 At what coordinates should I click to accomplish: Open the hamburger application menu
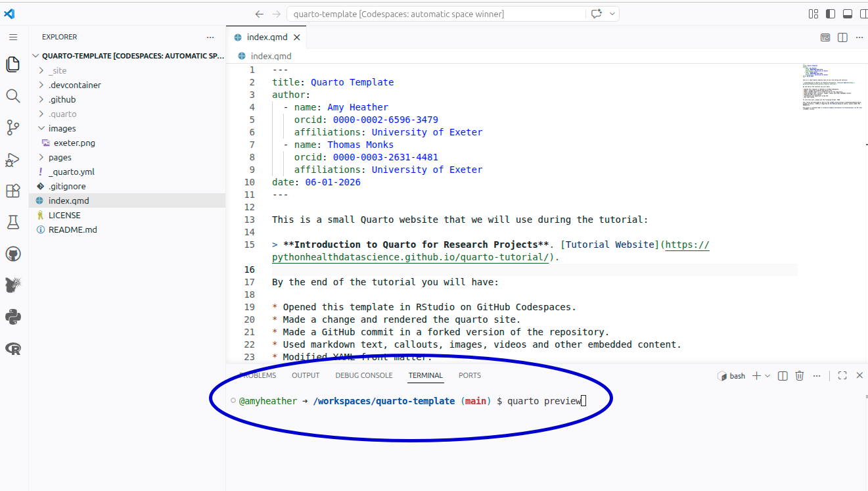[13, 37]
